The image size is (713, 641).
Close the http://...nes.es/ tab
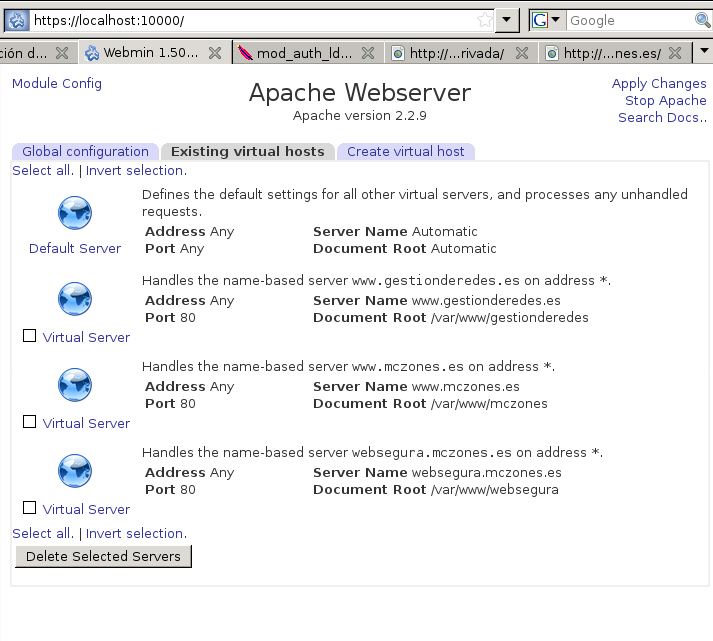[675, 53]
